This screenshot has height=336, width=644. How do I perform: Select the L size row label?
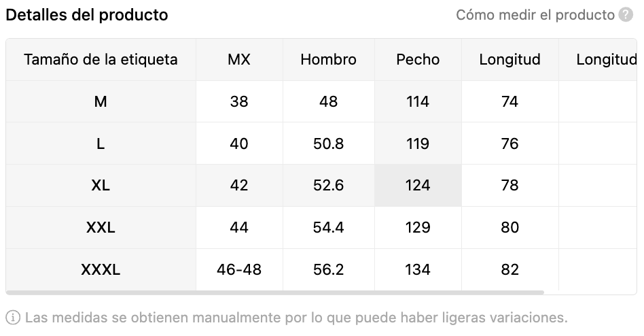click(101, 144)
